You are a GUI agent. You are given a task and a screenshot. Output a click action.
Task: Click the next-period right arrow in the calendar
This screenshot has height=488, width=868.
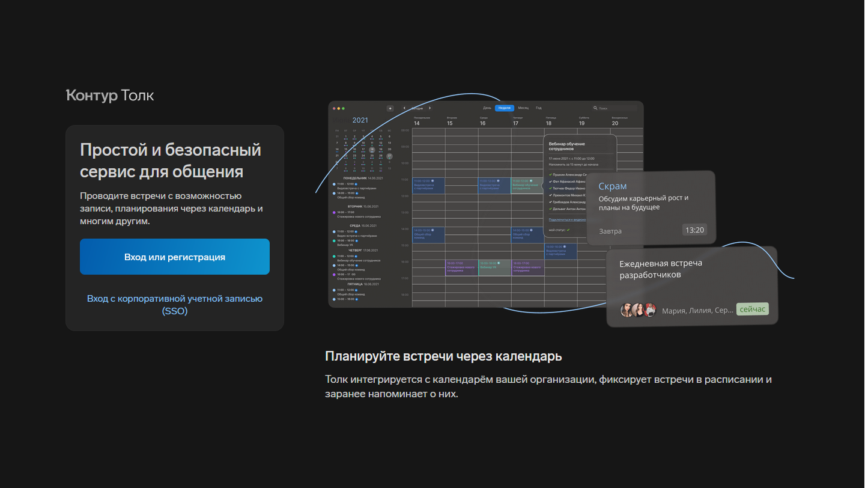(429, 108)
